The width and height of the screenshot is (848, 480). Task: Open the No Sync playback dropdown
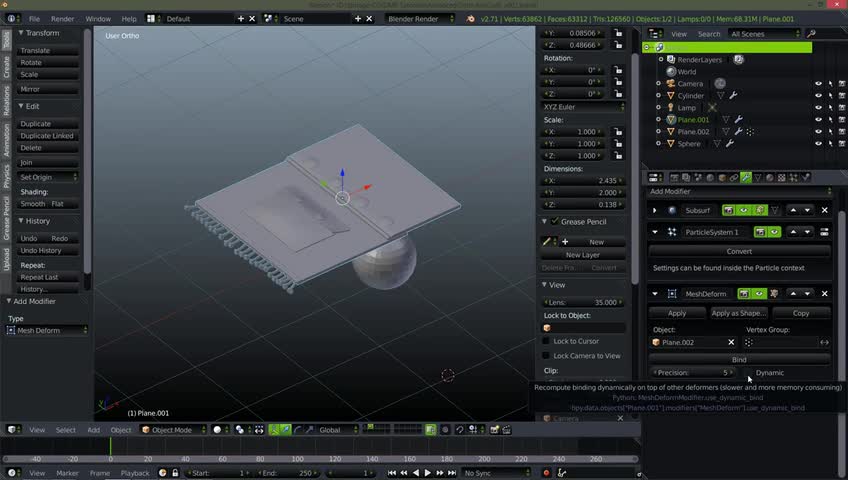click(x=496, y=473)
